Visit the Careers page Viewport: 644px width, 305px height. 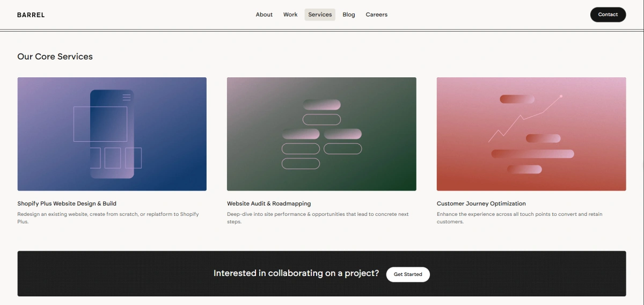(x=377, y=14)
